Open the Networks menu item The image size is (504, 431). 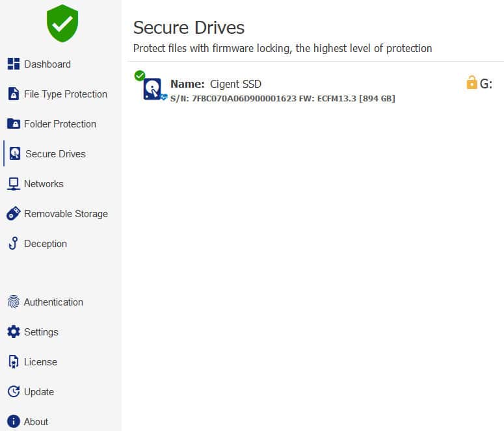[44, 184]
